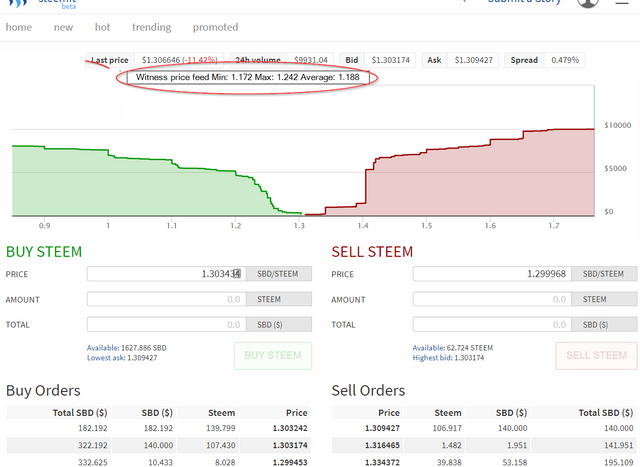Image resolution: width=640 pixels, height=467 pixels.
Task: Click buy order SBD amount 10.433
Action: point(161,463)
